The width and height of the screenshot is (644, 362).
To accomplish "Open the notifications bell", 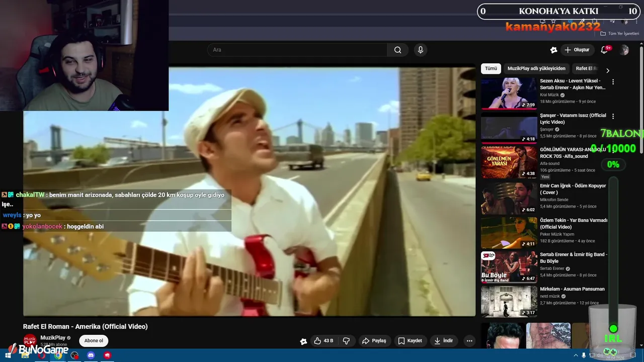I will pos(604,50).
